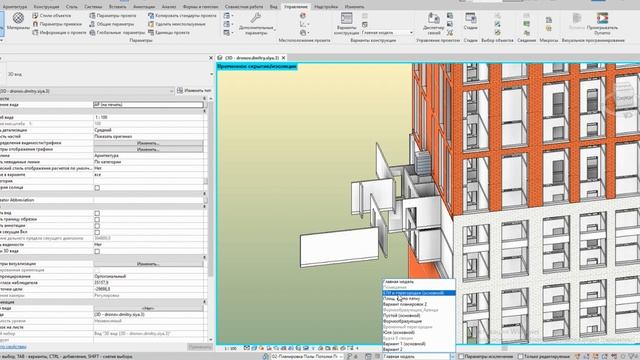The image size is (640, 360).
Task: Switch to the Вставить ribbon tab
Action: (118, 7)
